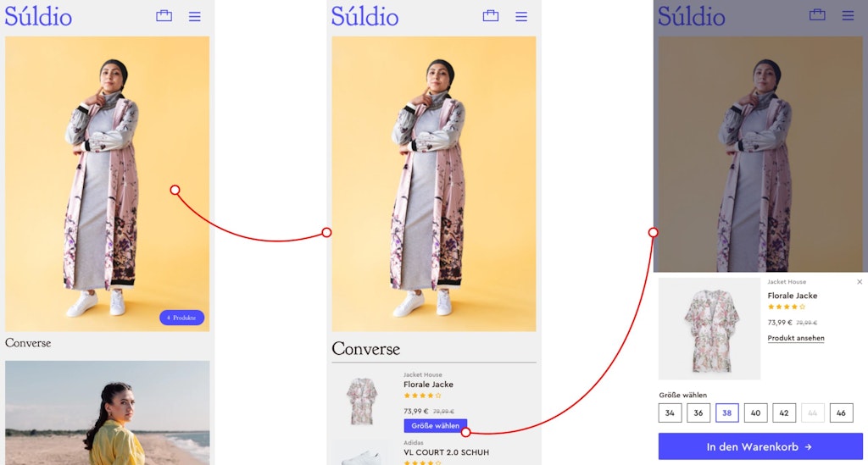The width and height of the screenshot is (868, 465).
Task: Select size 36
Action: (698, 413)
